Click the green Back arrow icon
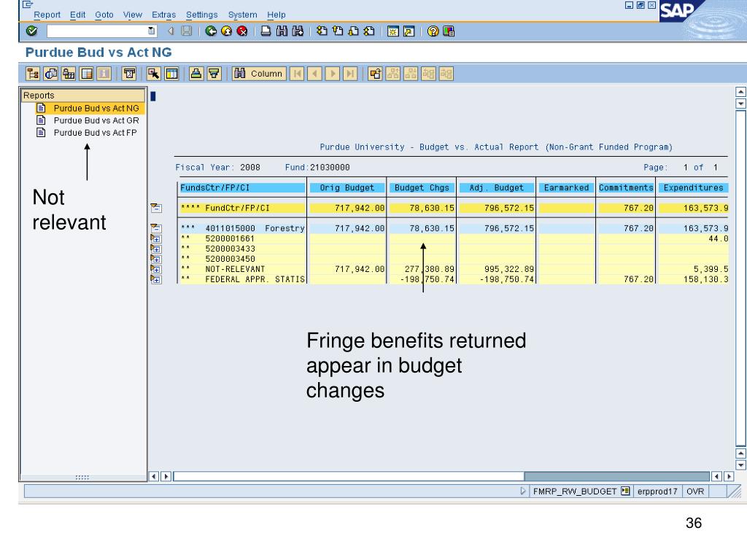Screen dimensions: 747x560 pyautogui.click(x=211, y=31)
